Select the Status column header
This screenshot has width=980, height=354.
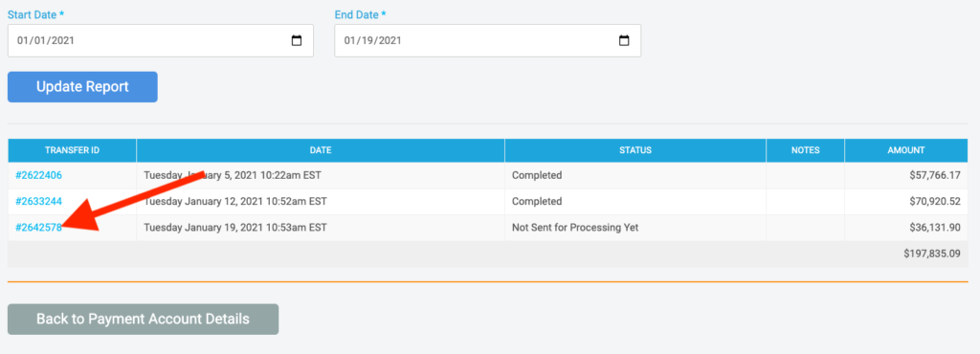(635, 150)
